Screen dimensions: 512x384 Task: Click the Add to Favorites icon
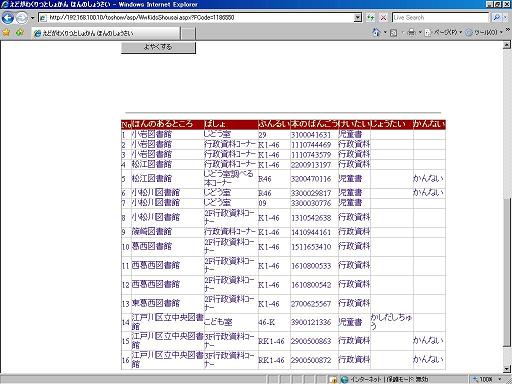pos(20,32)
